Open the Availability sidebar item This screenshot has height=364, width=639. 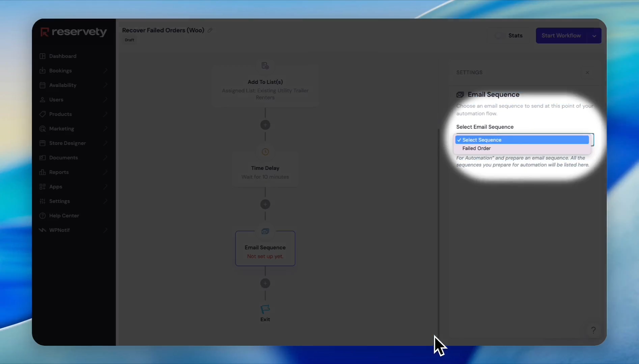pyautogui.click(x=63, y=85)
